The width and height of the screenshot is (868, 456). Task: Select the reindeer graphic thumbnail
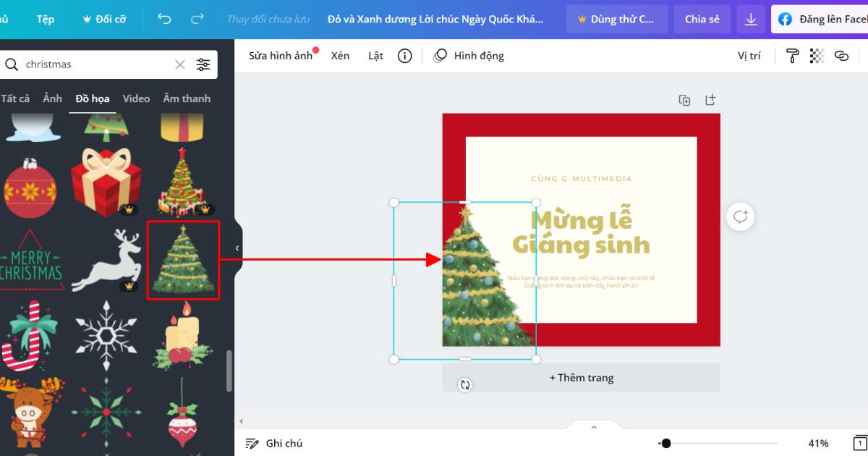click(x=106, y=259)
